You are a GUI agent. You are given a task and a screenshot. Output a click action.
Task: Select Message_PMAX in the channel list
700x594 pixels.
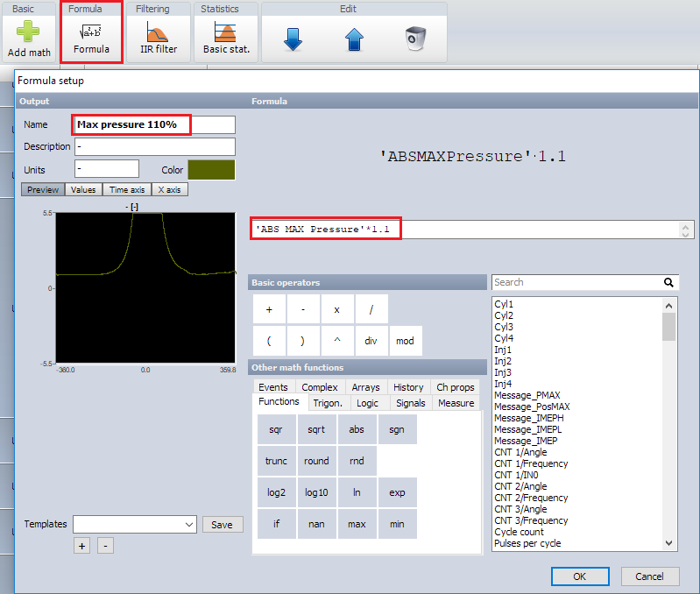click(527, 395)
